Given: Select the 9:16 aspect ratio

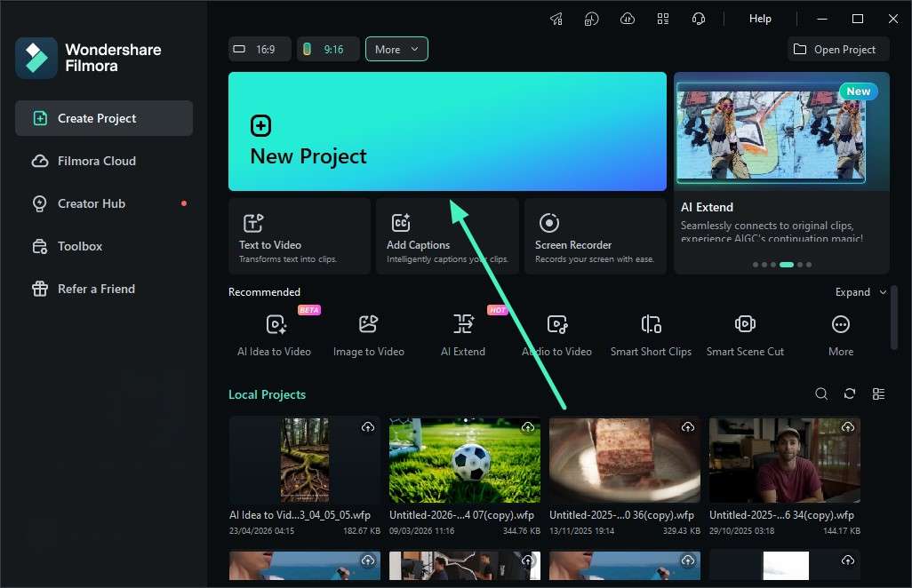Looking at the screenshot, I should tap(328, 50).
